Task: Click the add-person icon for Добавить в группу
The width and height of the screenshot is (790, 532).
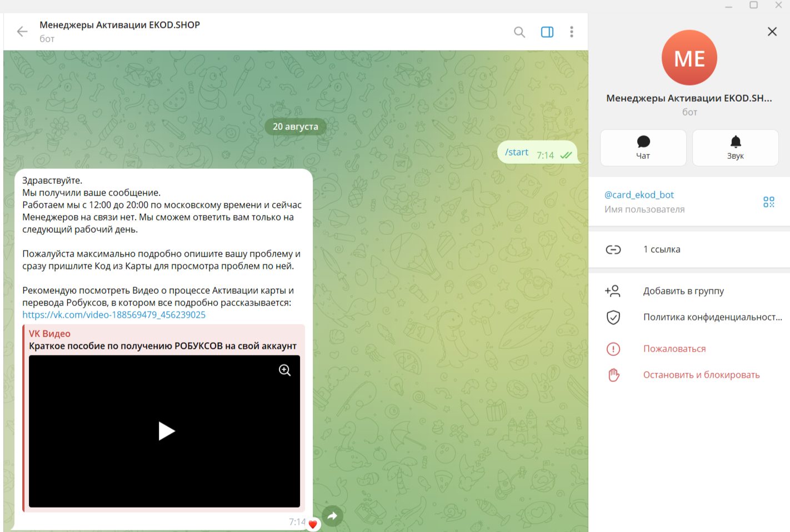Action: [613, 291]
